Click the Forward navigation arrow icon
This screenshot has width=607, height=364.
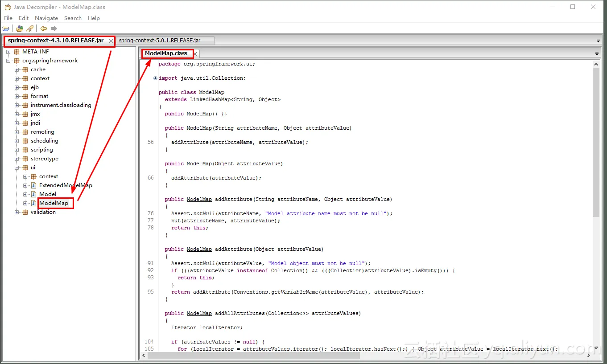(x=54, y=29)
